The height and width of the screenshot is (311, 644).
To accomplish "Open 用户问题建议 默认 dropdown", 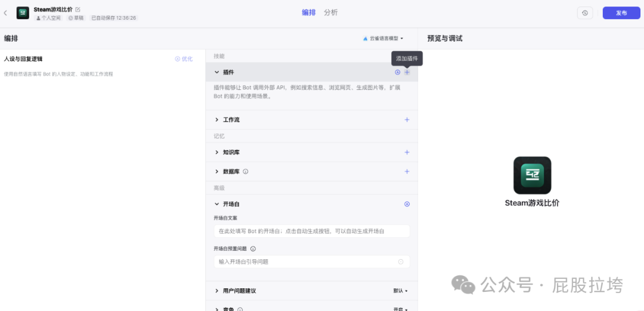I will [401, 291].
